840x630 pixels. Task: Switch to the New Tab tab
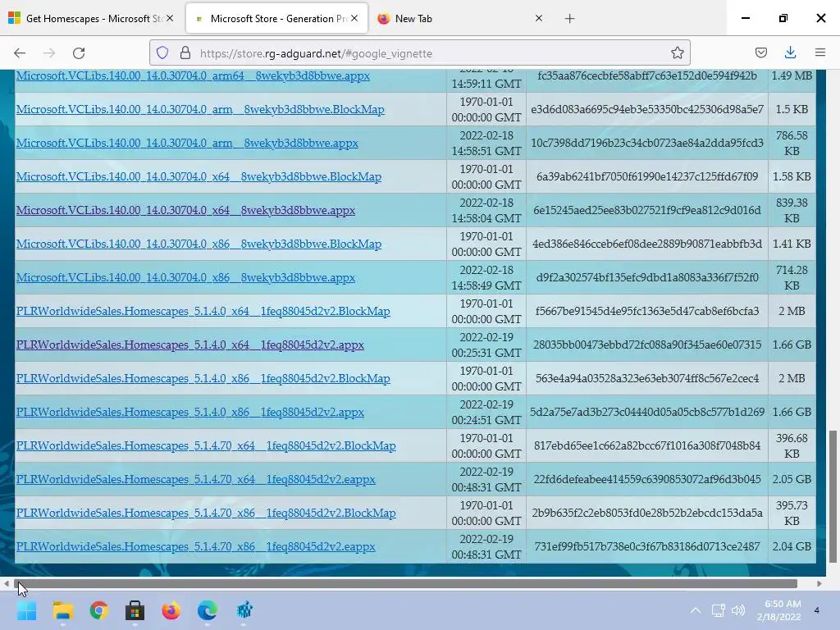pyautogui.click(x=461, y=19)
